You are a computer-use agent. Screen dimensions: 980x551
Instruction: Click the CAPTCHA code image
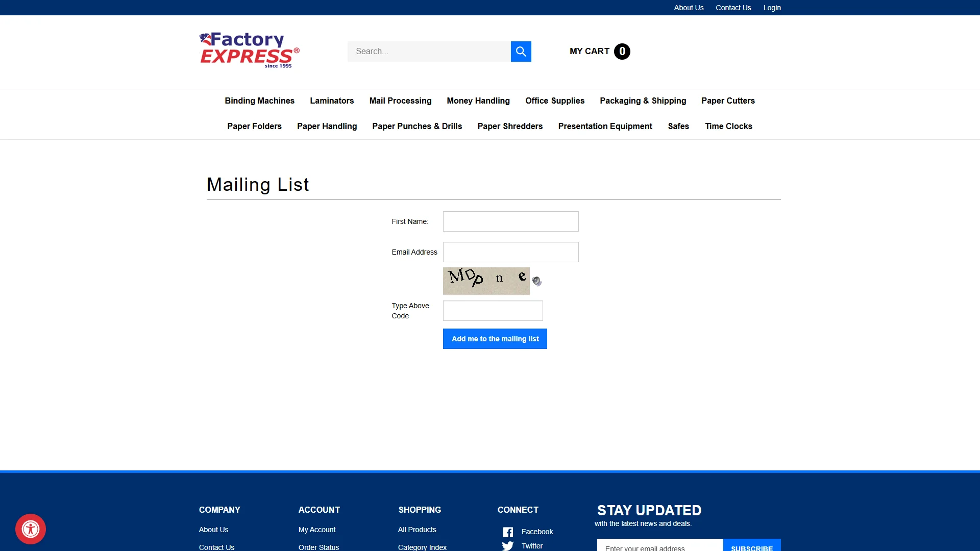click(x=486, y=281)
